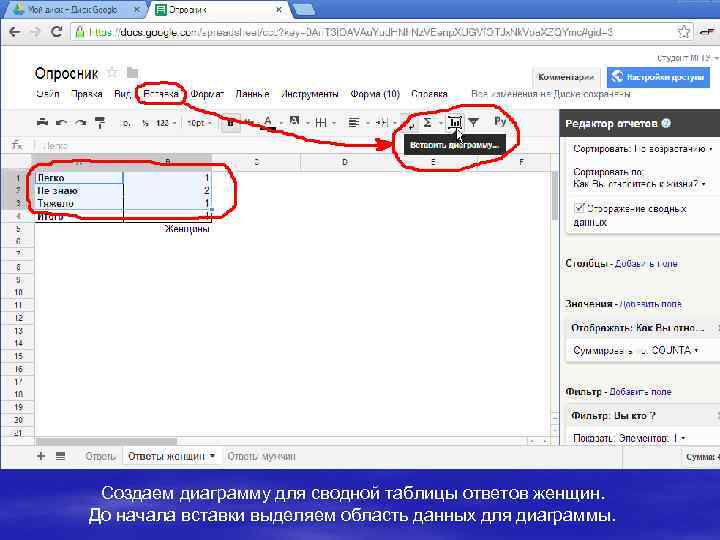Click the 'Ру' input tools icon
Image resolution: width=720 pixels, height=540 pixels.
500,122
